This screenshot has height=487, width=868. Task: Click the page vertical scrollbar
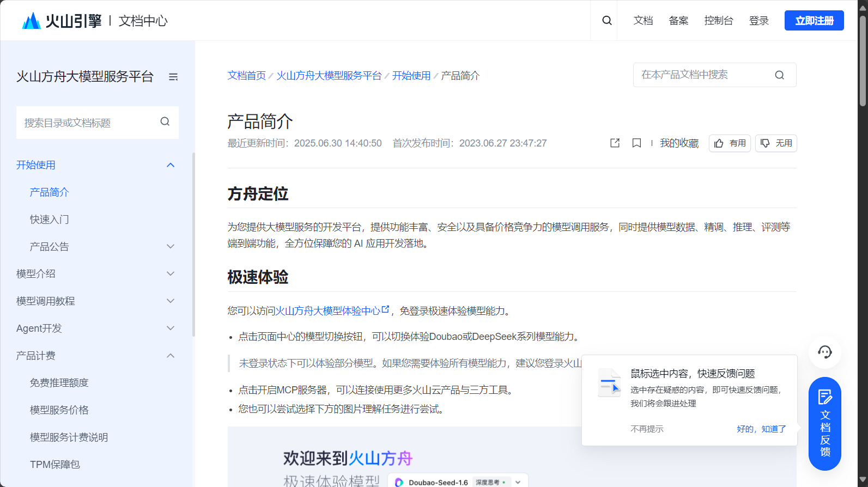click(863, 61)
